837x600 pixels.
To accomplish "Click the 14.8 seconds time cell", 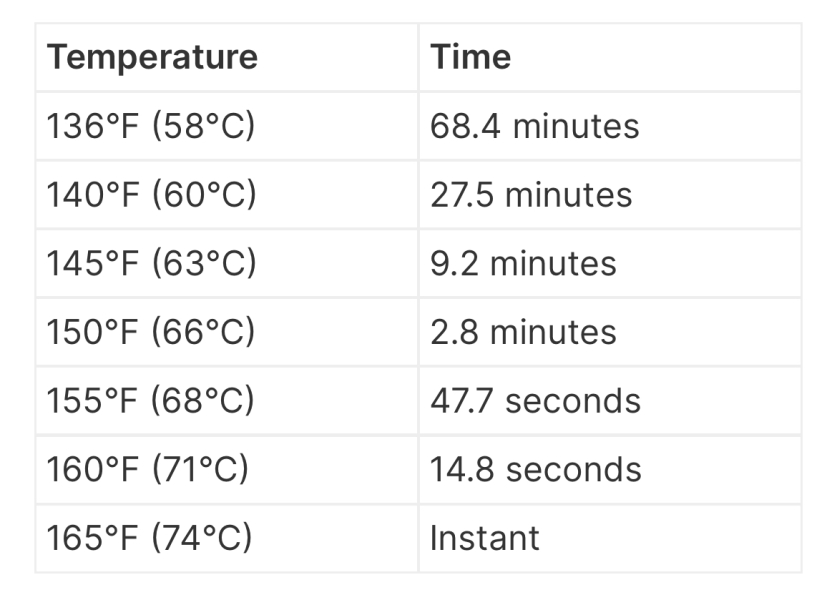I will 535,469.
